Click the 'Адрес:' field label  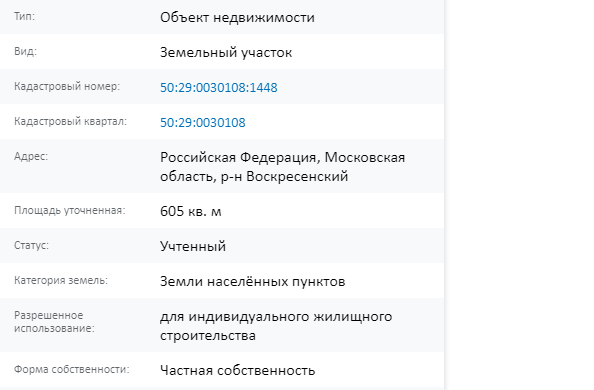(x=31, y=156)
